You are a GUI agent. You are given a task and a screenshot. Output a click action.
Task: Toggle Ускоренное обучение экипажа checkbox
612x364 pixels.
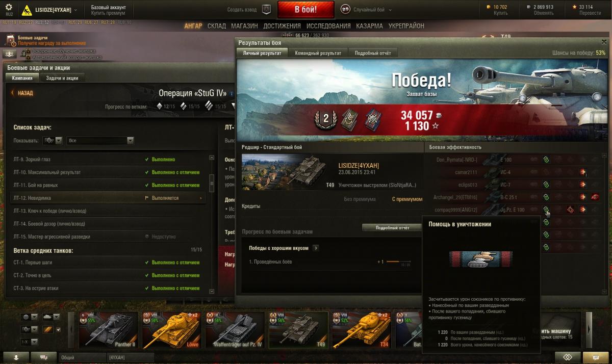click(x=29, y=51)
